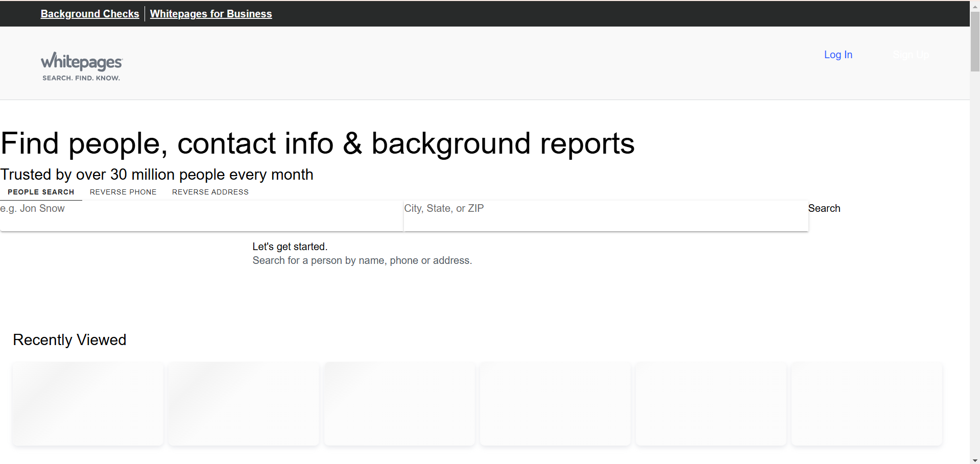Open Whitepages for Business link
Image resolution: width=980 pixels, height=464 pixels.
pos(211,14)
